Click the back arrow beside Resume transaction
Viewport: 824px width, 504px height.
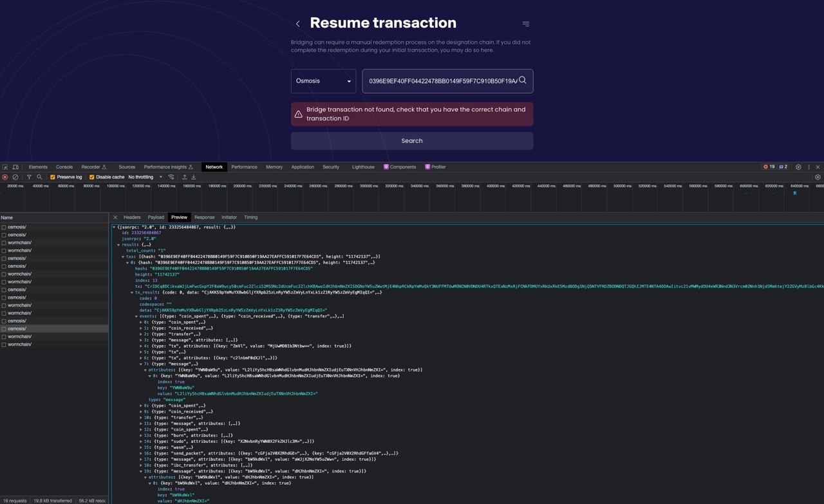pos(297,23)
